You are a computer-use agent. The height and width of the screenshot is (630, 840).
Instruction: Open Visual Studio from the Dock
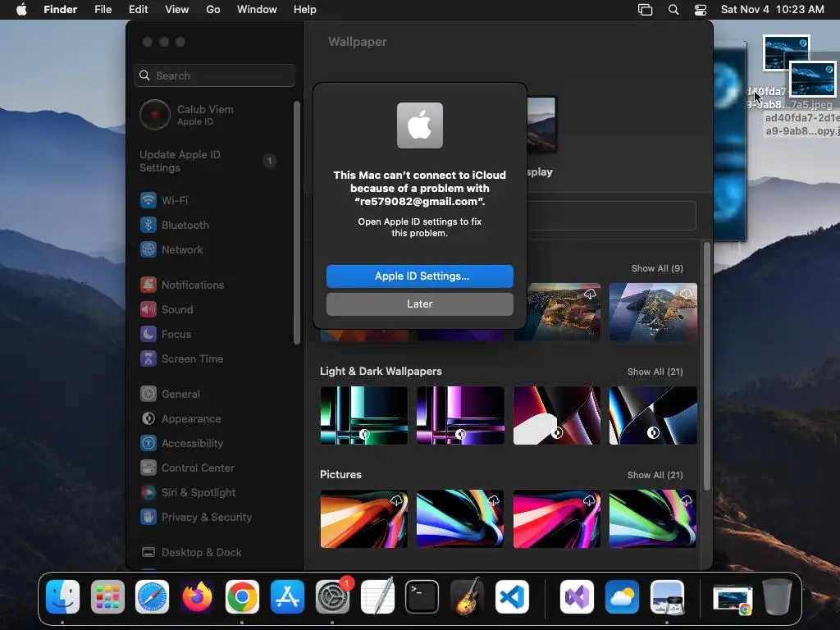click(x=577, y=597)
